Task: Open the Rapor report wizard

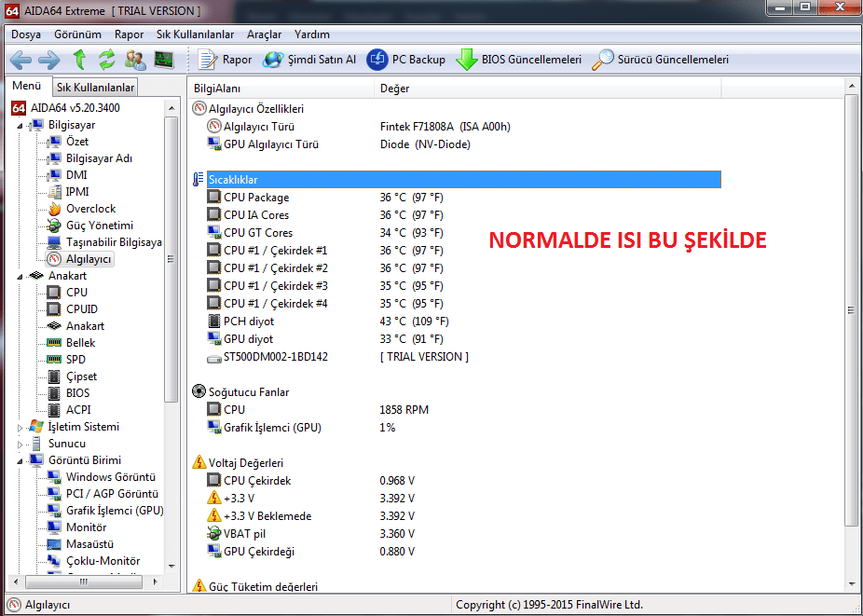Action: (x=225, y=60)
